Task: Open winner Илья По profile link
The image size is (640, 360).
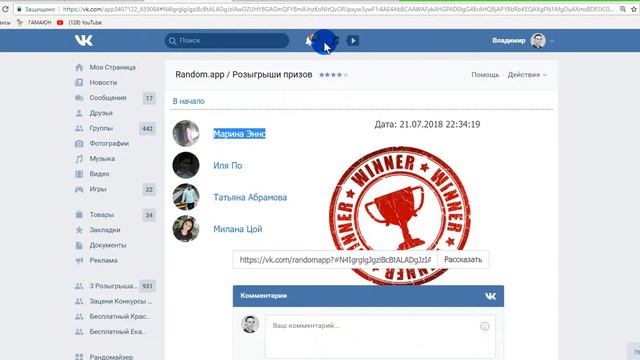Action: [x=227, y=166]
